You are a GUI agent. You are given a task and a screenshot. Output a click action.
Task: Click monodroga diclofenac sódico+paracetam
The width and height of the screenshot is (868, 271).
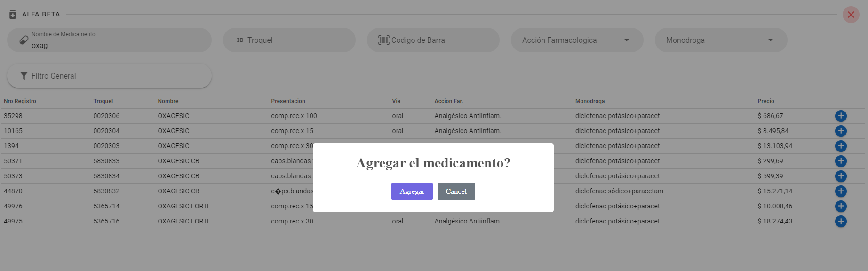[x=619, y=191]
